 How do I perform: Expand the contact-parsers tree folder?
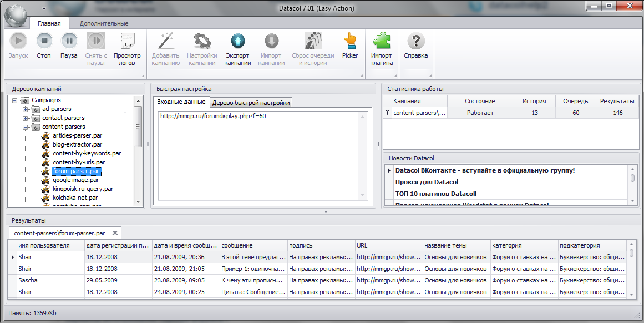point(25,118)
